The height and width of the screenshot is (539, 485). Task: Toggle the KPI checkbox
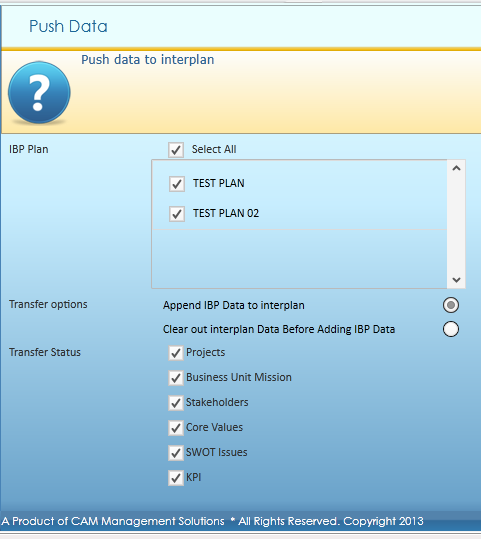[x=176, y=478]
